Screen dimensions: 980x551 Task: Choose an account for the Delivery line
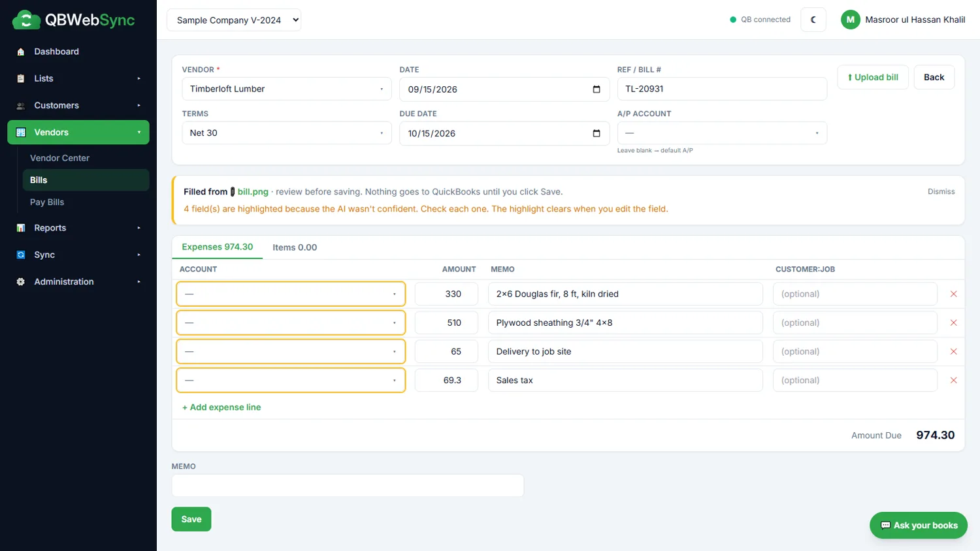(291, 351)
